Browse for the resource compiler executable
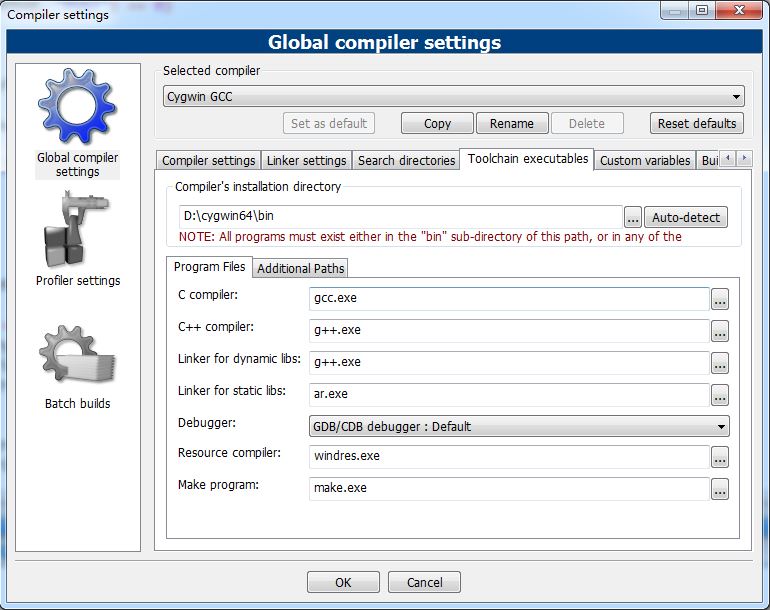770x610 pixels. click(720, 457)
